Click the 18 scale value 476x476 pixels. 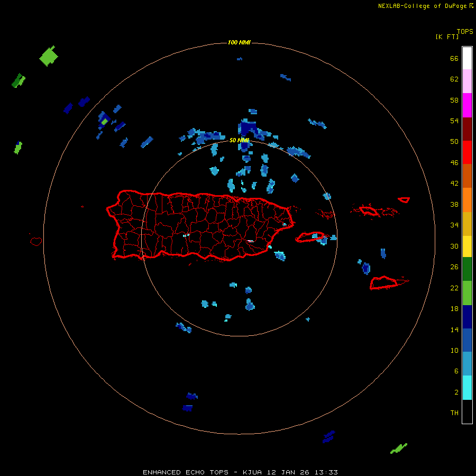click(x=454, y=308)
